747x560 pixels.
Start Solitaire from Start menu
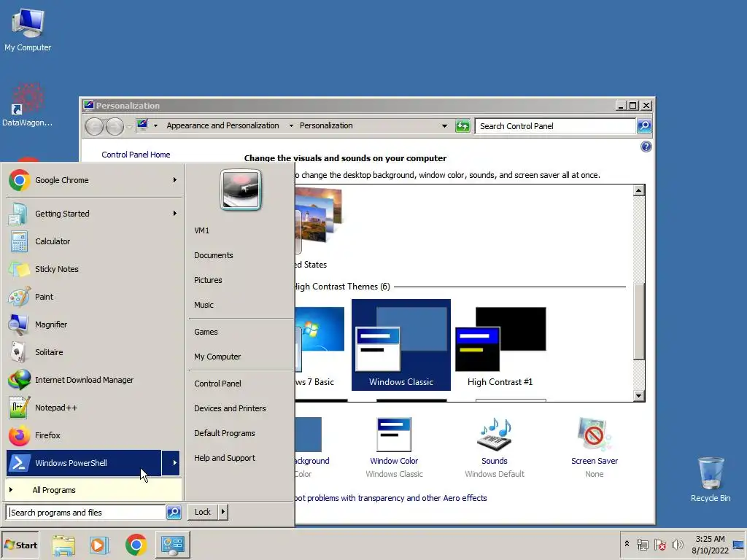pyautogui.click(x=93, y=352)
